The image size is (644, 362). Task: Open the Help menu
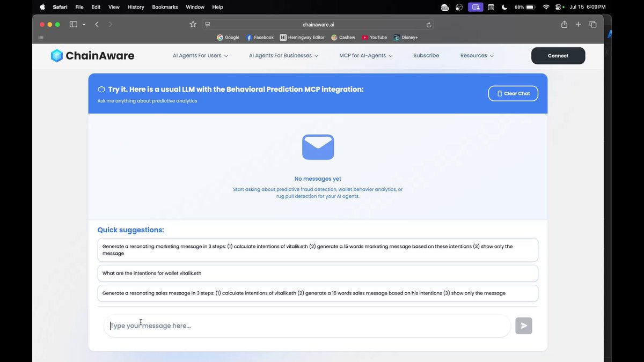[x=217, y=7]
